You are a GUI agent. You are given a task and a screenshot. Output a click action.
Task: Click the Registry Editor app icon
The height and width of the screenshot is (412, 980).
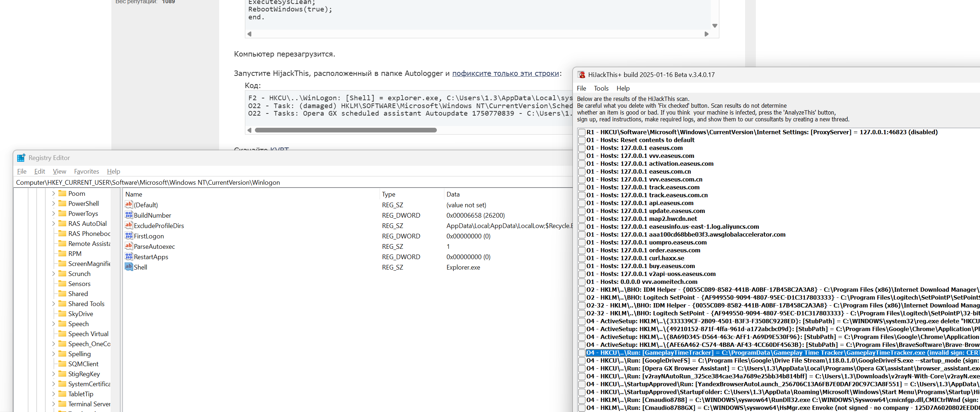[x=21, y=158]
